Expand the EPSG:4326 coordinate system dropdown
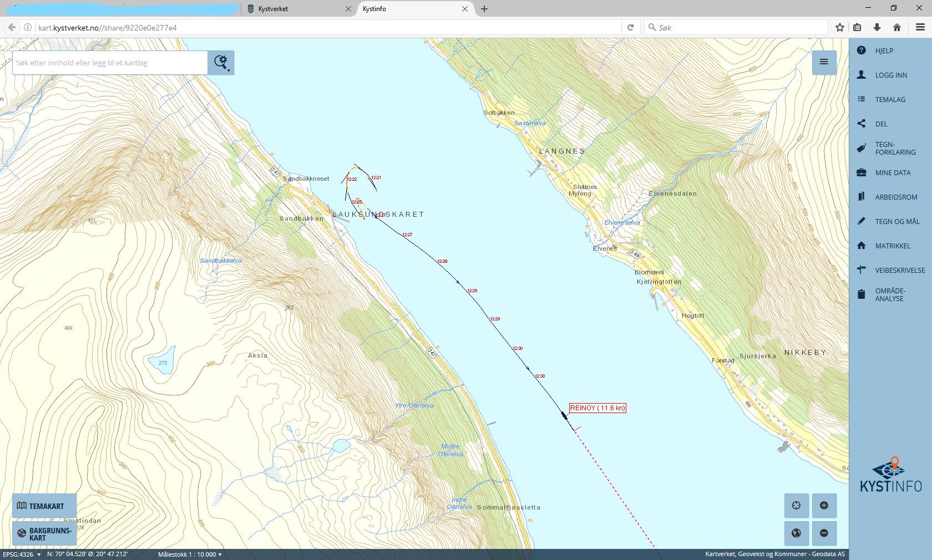Screen dimensions: 932x560 pos(22,554)
